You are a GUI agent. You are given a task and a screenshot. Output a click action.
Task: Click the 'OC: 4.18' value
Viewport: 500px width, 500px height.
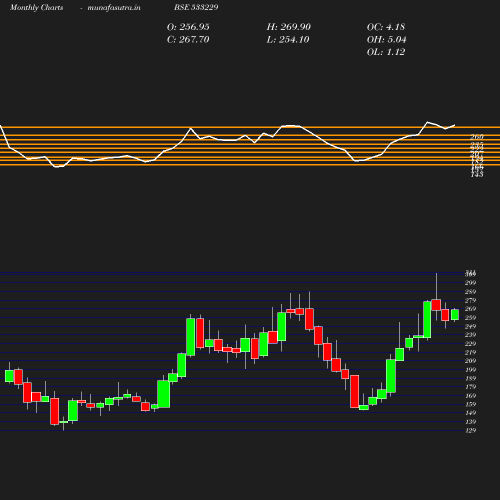pos(386,27)
